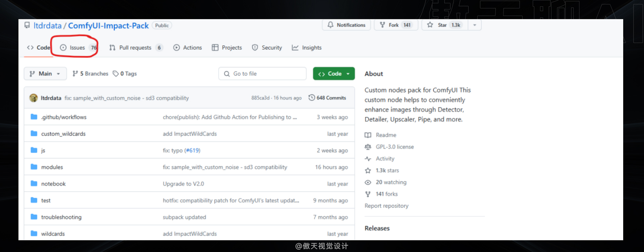
Task: Open the Releases section heading
Action: (x=377, y=228)
